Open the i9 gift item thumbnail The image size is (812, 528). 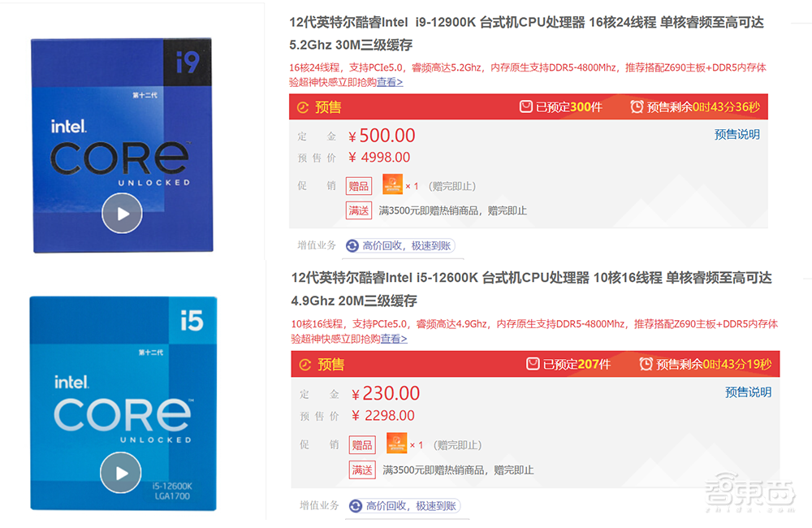392,185
